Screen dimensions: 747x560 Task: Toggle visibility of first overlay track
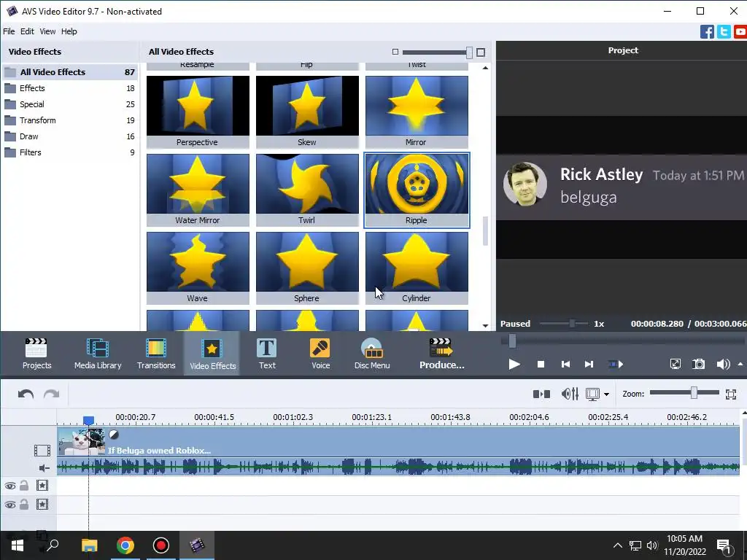(x=10, y=486)
